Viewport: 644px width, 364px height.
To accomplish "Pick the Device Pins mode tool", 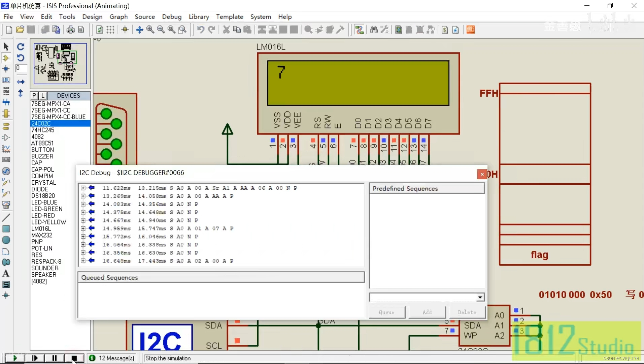I will [x=6, y=138].
